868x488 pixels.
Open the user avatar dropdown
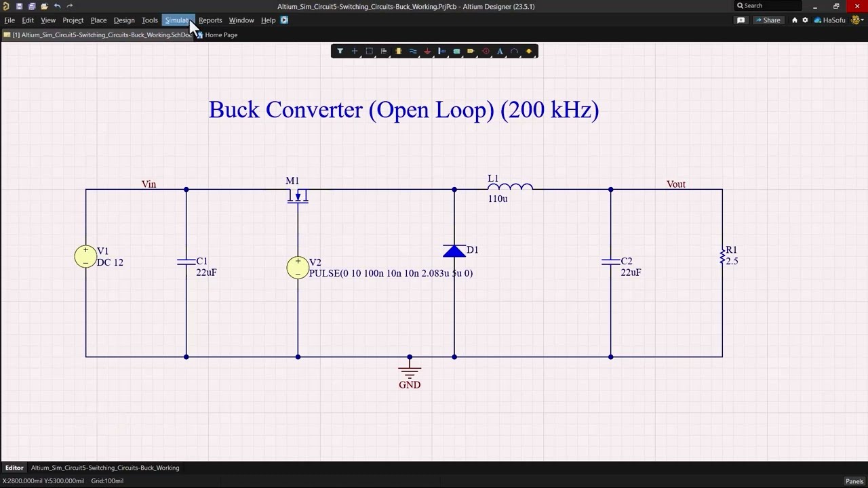[856, 20]
